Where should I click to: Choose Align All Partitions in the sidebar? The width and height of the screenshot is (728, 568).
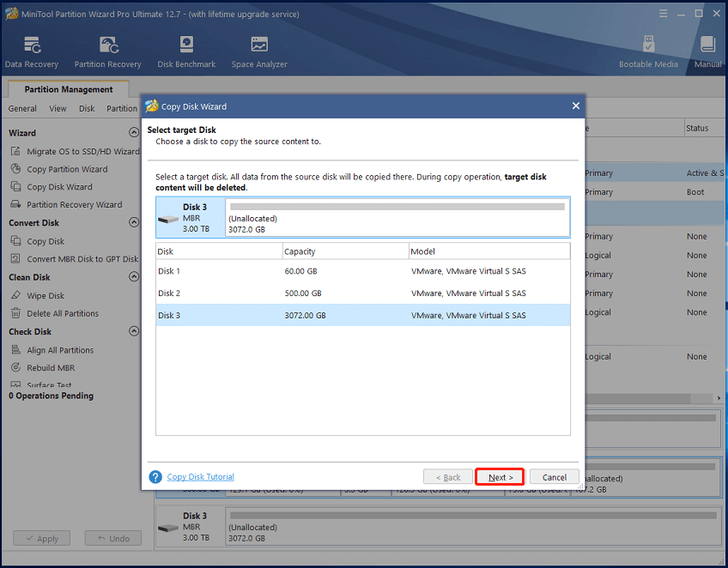tap(60, 350)
